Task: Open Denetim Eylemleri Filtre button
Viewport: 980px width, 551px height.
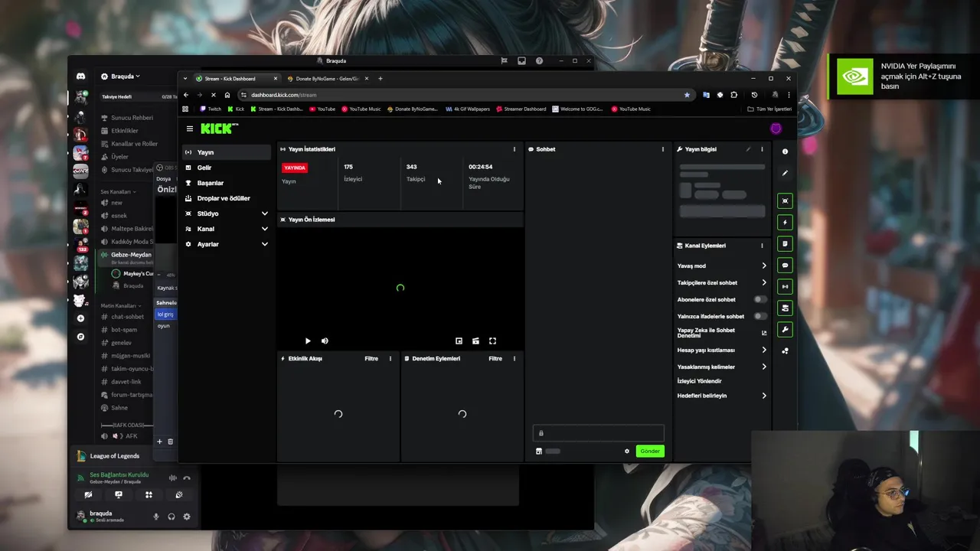Action: click(495, 358)
